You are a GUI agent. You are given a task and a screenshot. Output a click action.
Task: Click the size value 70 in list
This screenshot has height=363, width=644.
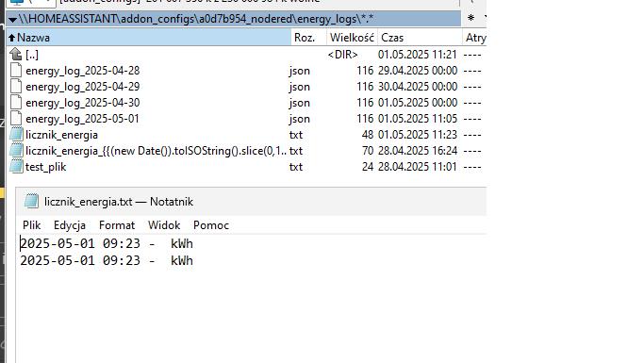point(368,151)
